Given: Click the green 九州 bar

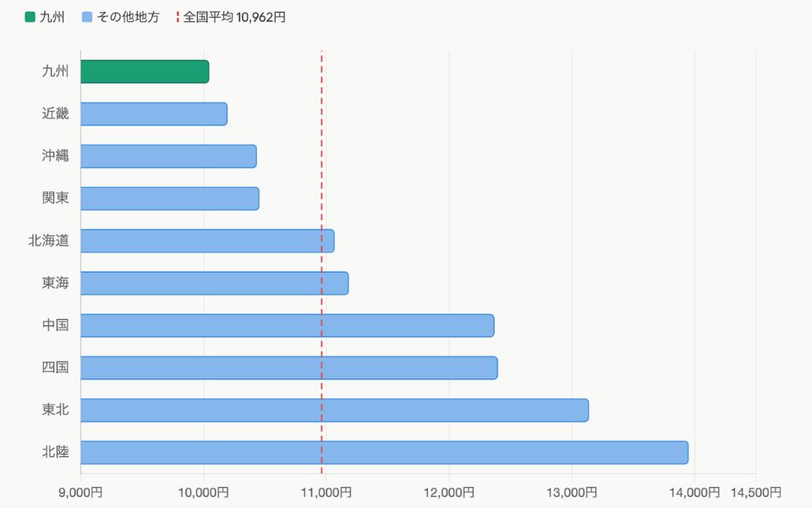Looking at the screenshot, I should tap(145, 71).
